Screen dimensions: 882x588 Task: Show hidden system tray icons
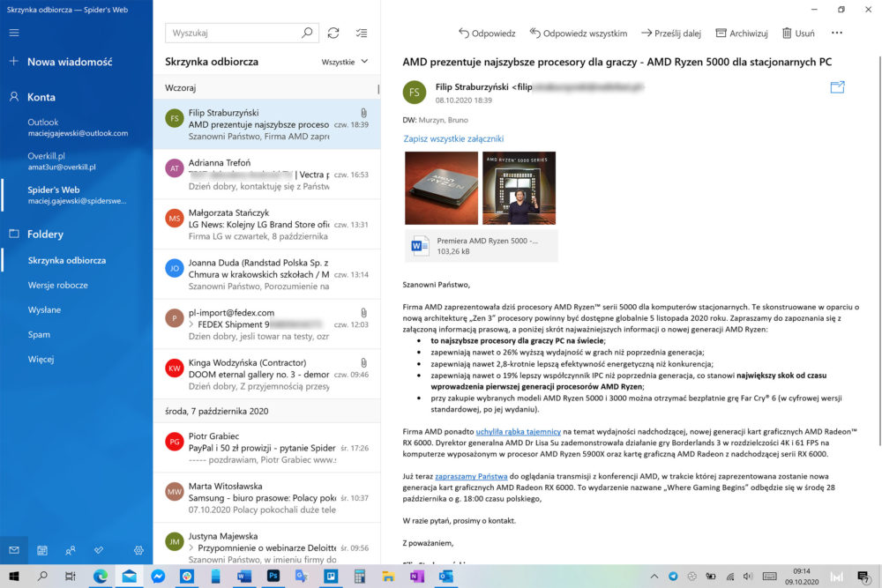pyautogui.click(x=654, y=577)
